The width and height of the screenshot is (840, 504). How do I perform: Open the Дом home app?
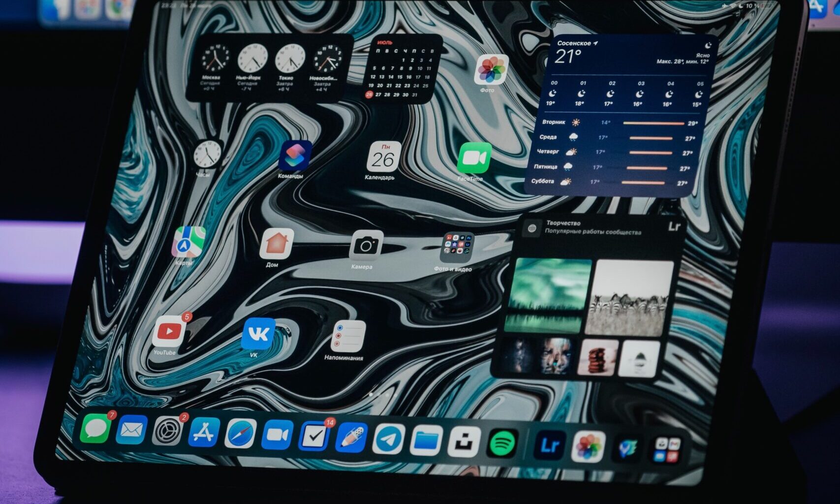tap(277, 244)
